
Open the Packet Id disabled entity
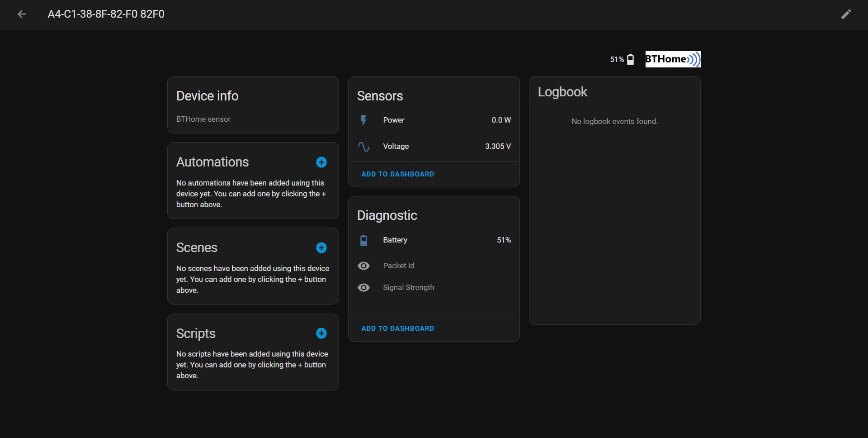click(398, 266)
